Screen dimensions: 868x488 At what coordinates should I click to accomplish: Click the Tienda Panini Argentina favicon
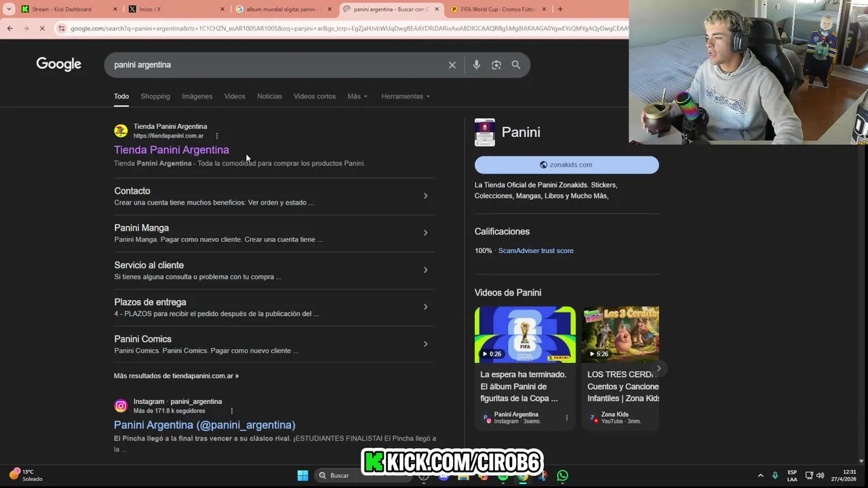(x=121, y=131)
